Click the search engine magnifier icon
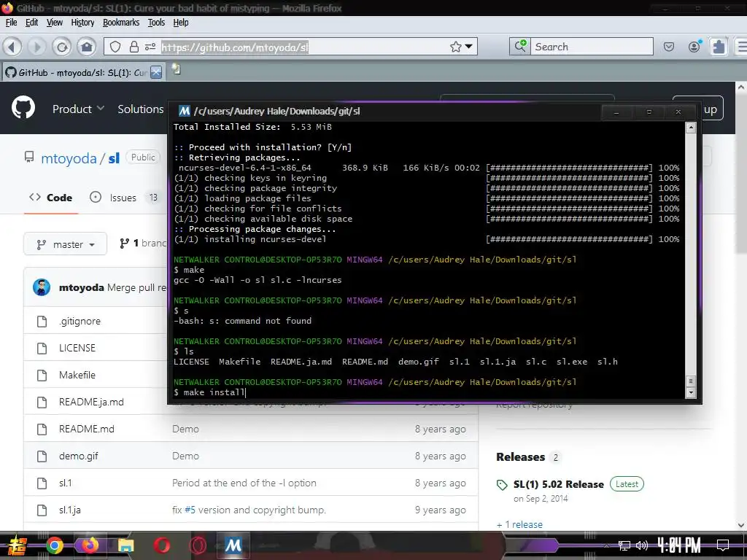The height and width of the screenshot is (560, 747). 519,46
